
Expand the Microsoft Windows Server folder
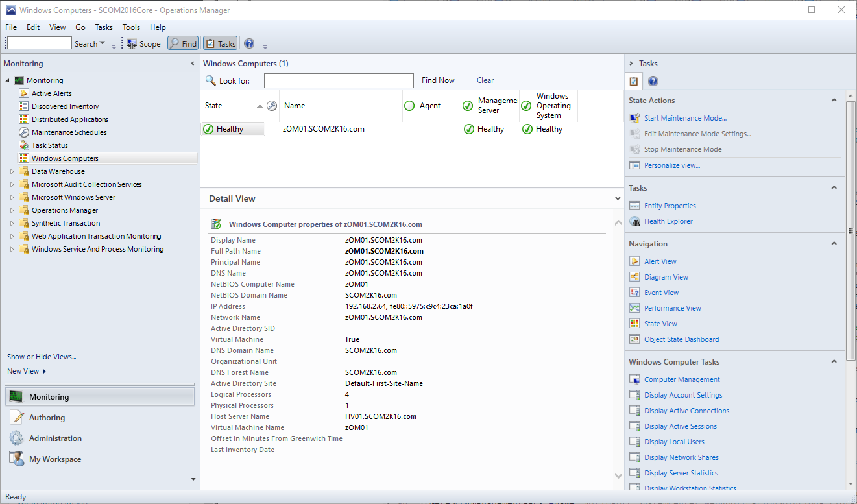(12, 197)
